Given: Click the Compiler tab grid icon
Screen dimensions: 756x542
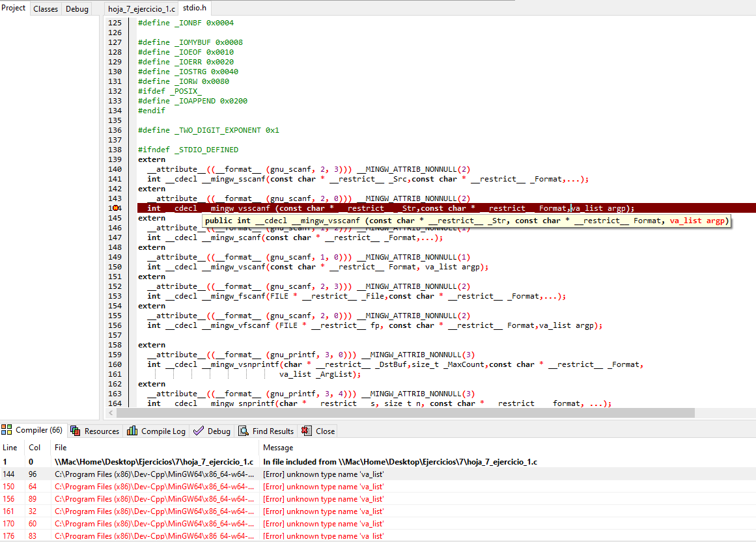Looking at the screenshot, I should (7, 430).
